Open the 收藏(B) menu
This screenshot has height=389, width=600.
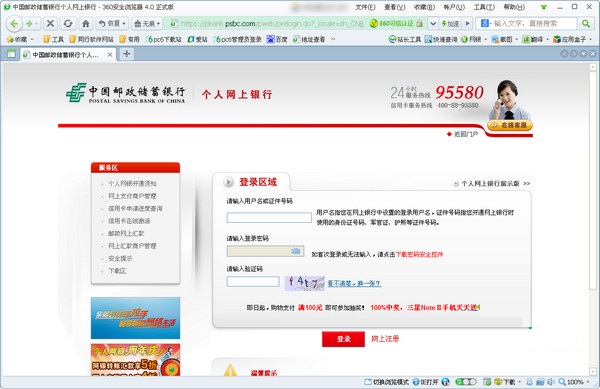click(x=424, y=7)
